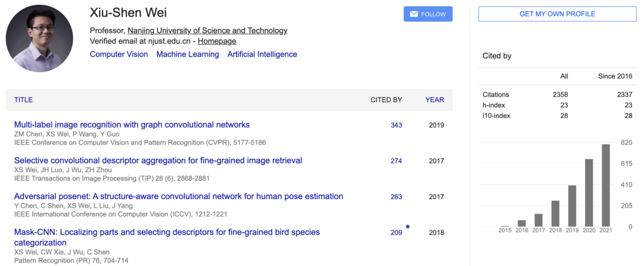Click the Get My Own Profile button
The image size is (644, 266).
[x=558, y=14]
